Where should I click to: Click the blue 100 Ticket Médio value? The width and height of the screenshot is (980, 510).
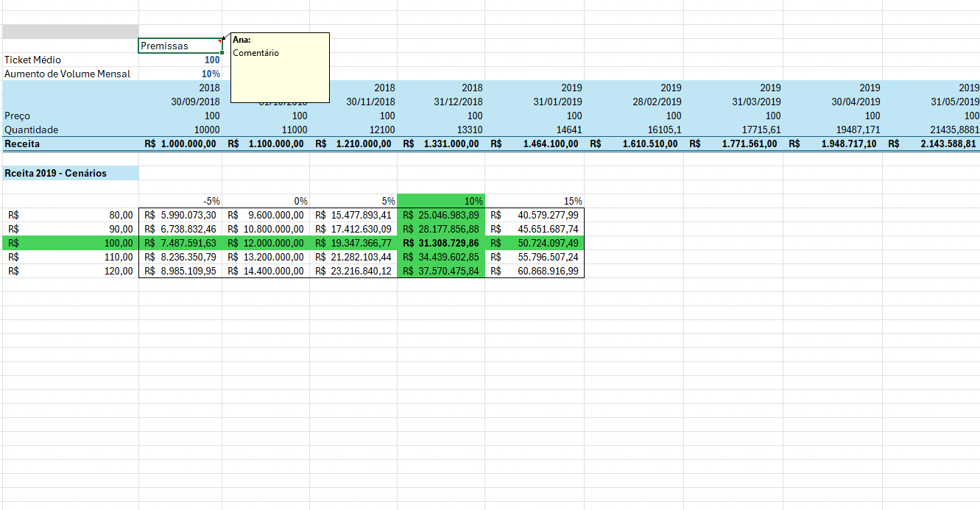pyautogui.click(x=180, y=60)
